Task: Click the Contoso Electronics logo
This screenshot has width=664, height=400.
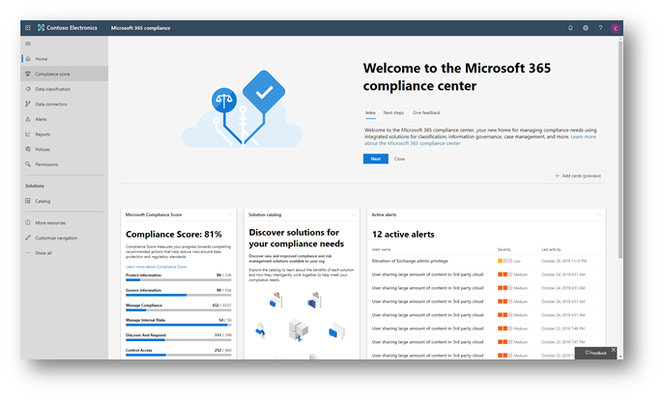Action: click(68, 28)
